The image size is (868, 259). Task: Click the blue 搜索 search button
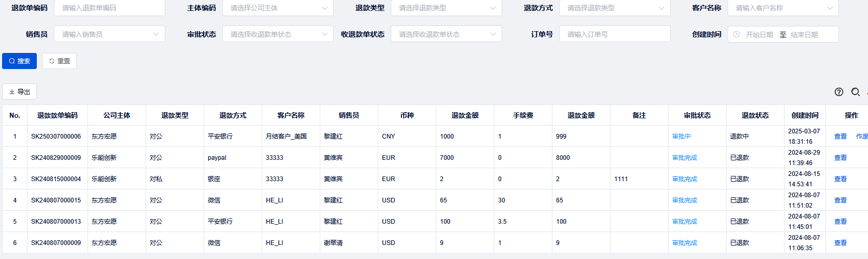[x=19, y=61]
